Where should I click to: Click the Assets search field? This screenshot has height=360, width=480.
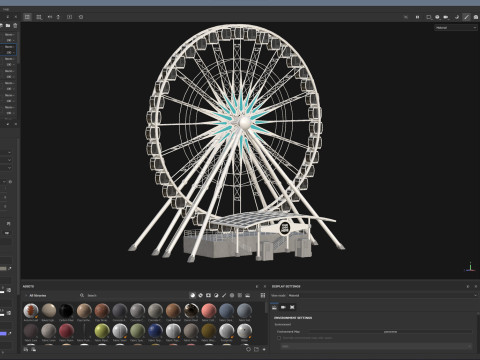click(x=133, y=295)
